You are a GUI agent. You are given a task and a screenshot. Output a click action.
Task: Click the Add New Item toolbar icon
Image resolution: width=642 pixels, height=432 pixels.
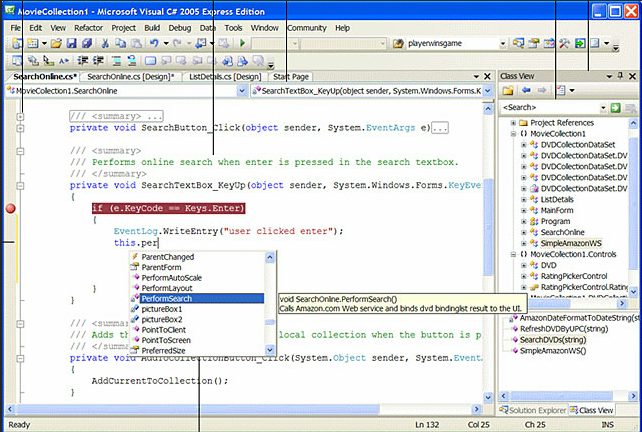pos(32,43)
